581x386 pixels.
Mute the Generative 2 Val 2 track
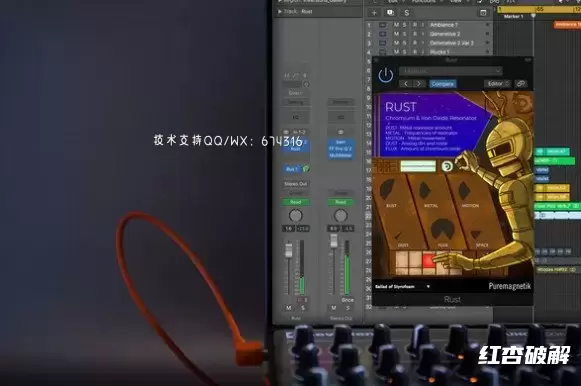pos(396,43)
